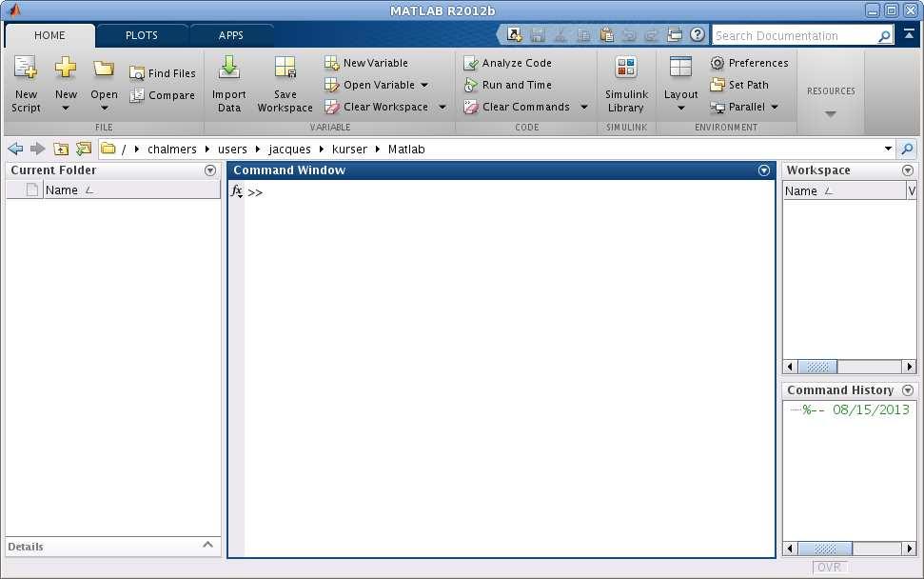
Task: Click the New plus icon
Action: [x=66, y=68]
